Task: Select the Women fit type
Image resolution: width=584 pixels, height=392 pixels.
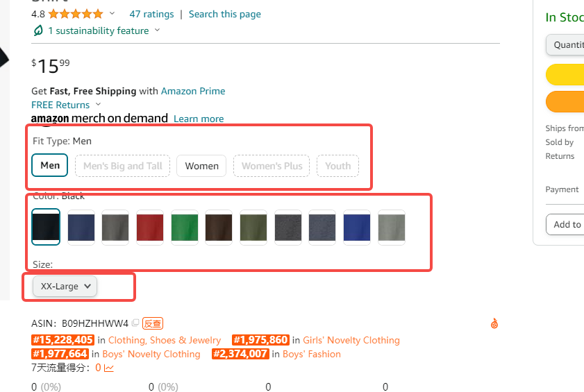Action: tap(201, 166)
